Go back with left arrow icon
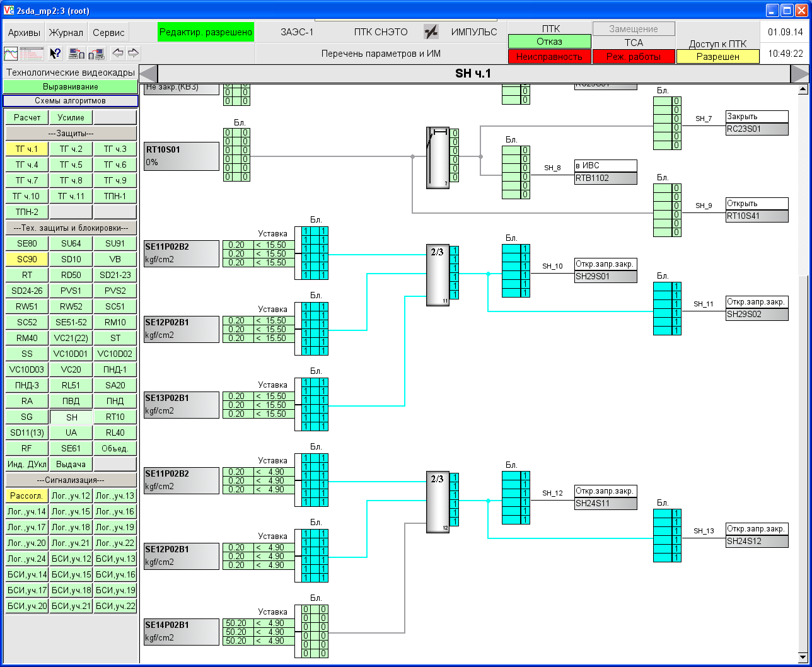This screenshot has width=812, height=667. coord(117,53)
